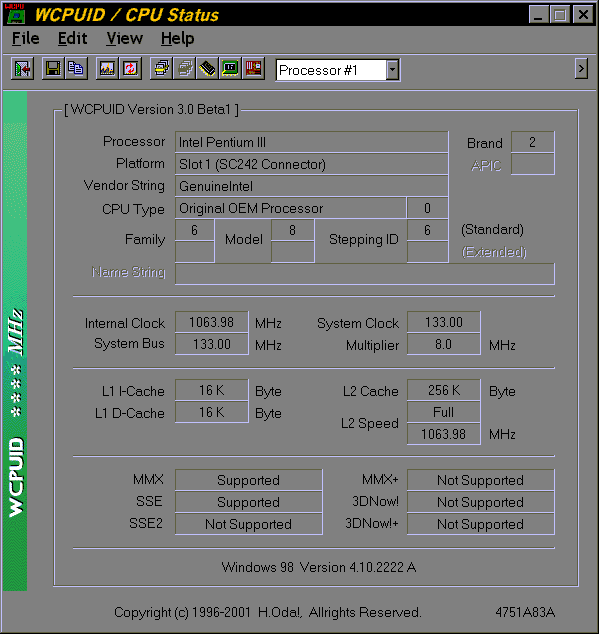This screenshot has width=599, height=634.
Task: Click the yellow stacked windows feature icon
Action: click(x=161, y=68)
